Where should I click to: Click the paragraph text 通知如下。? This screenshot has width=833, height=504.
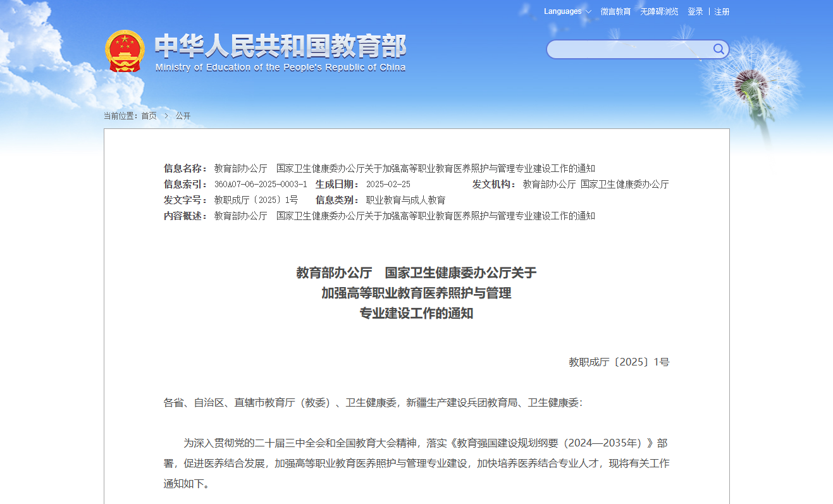[x=187, y=484]
